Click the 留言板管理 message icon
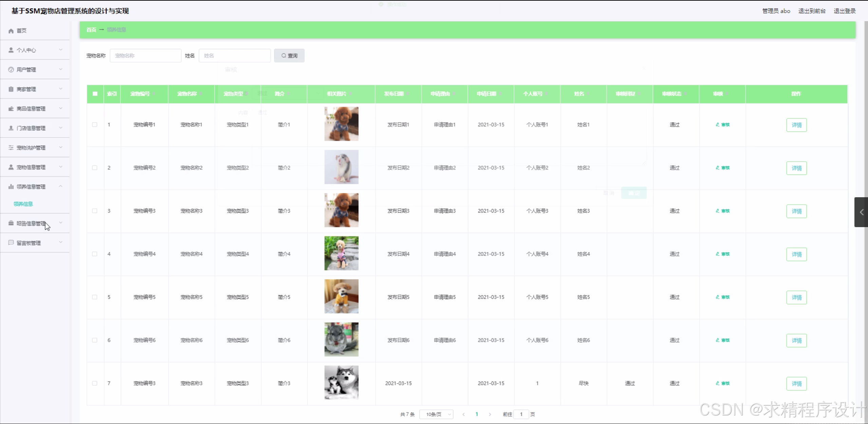The width and height of the screenshot is (868, 424). 11,243
